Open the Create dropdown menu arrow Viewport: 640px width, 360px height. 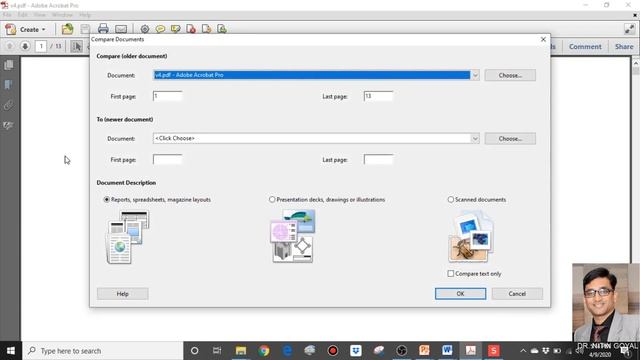click(x=44, y=29)
